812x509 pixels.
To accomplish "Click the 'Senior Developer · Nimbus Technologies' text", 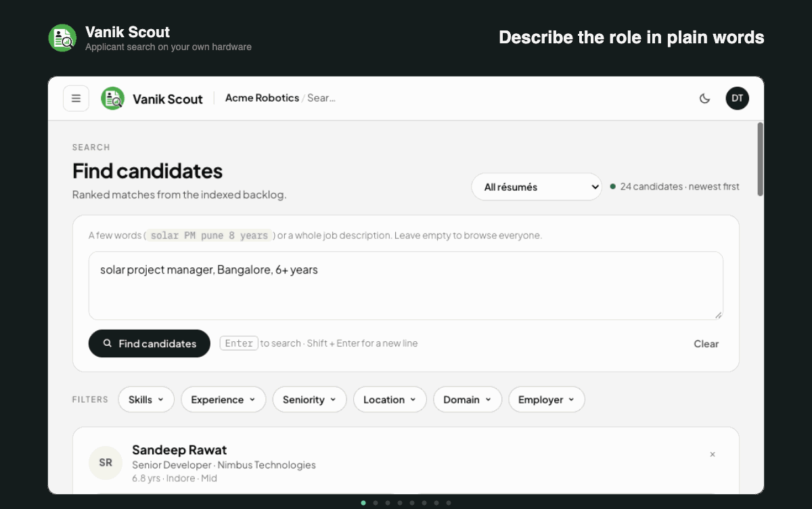I will (224, 465).
